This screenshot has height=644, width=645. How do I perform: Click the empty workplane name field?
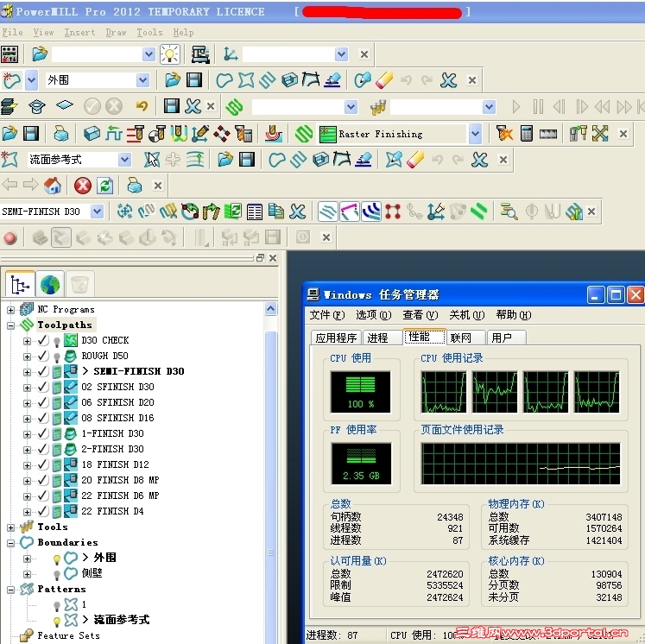[x=288, y=54]
